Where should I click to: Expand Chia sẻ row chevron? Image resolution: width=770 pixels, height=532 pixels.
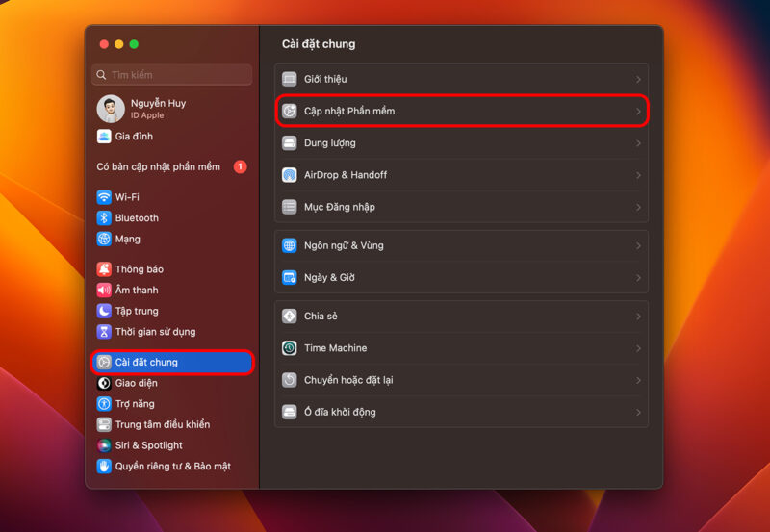click(638, 317)
